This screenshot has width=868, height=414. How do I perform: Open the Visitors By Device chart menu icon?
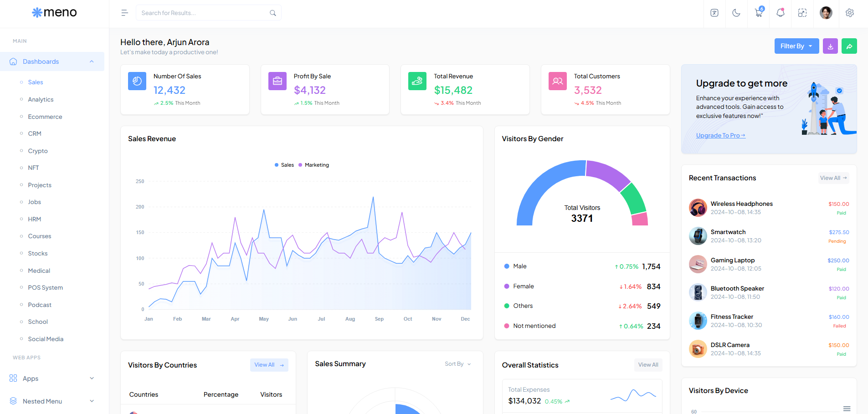(847, 409)
